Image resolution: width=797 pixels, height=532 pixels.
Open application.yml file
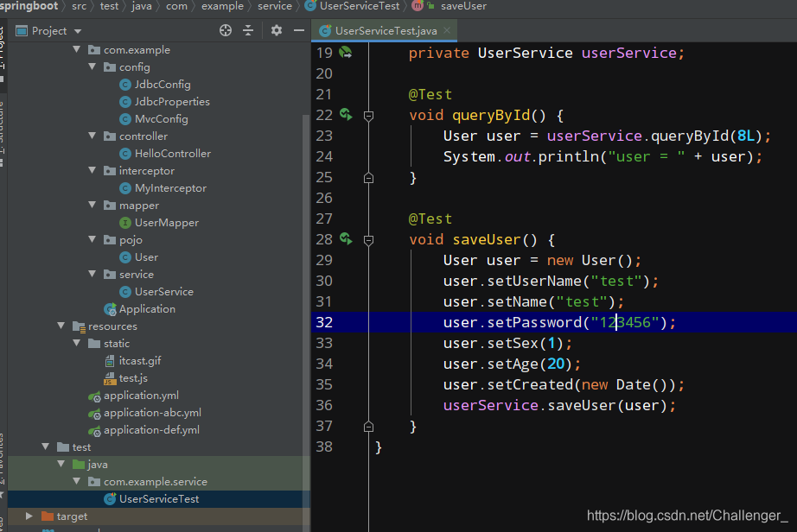pyautogui.click(x=133, y=395)
